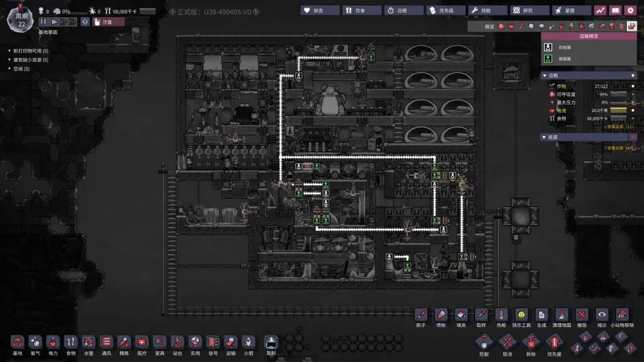Toggle the 沙盒 (Sandbox) mode button
644x362 pixels.
pyautogui.click(x=109, y=22)
